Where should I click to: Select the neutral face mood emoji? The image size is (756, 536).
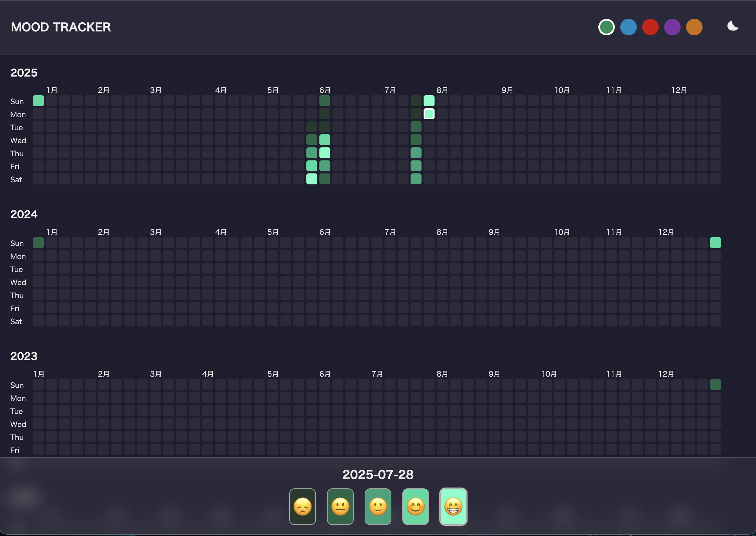click(x=340, y=507)
